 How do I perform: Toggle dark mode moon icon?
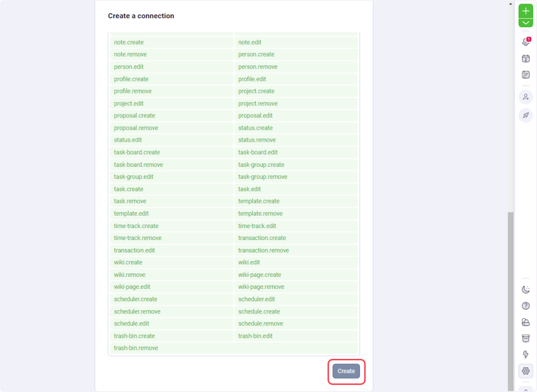tap(525, 290)
